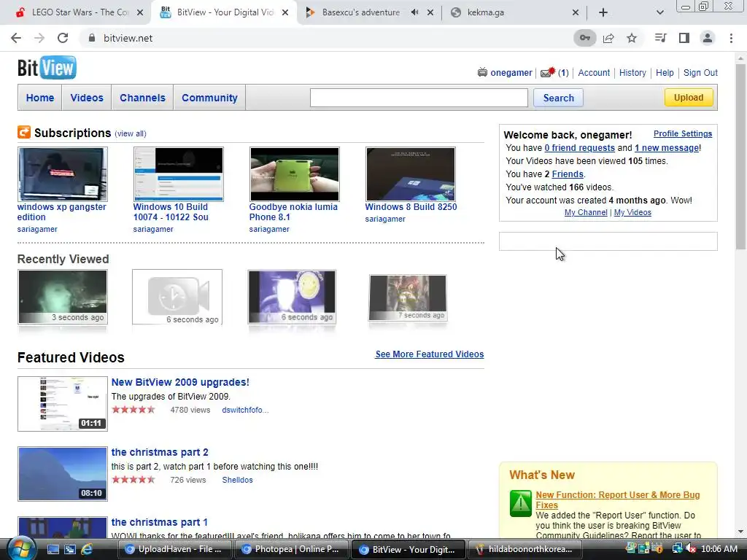Open the Videos navigation item
Screen dimensions: 747x560
tap(87, 98)
